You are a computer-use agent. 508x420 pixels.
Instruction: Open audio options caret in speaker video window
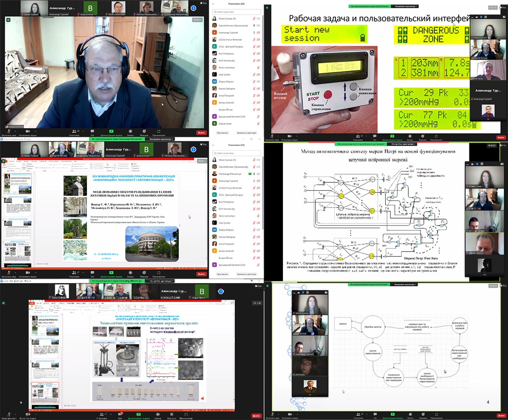click(x=15, y=131)
